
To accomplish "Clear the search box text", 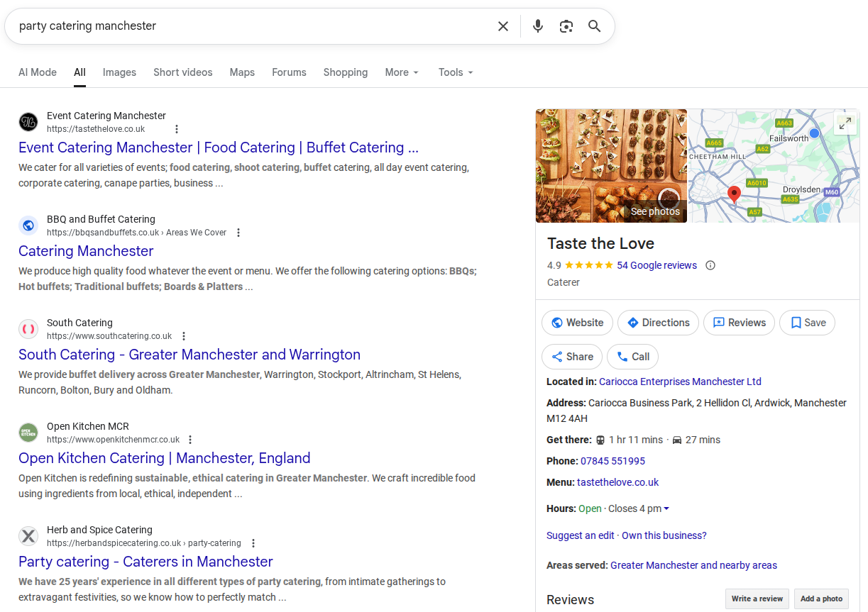I will coord(503,26).
